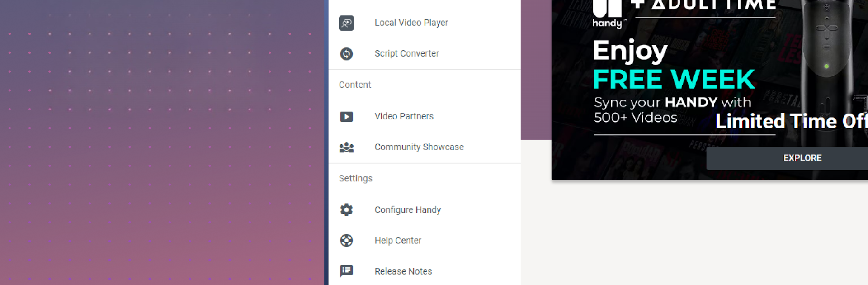Select the Script Converter menu entry
868x285 pixels.
[406, 53]
